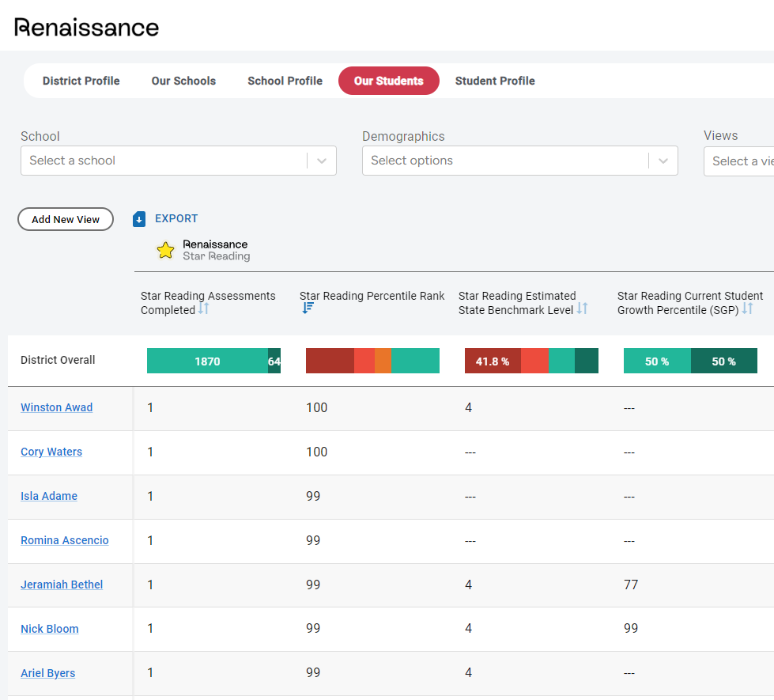Click the Select a school field
Image resolution: width=774 pixels, height=700 pixels.
click(179, 161)
